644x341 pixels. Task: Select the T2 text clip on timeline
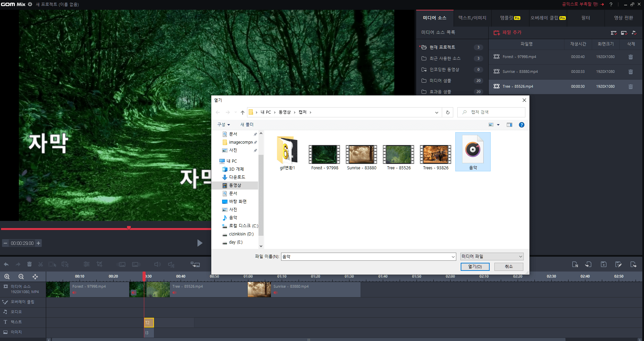149,323
